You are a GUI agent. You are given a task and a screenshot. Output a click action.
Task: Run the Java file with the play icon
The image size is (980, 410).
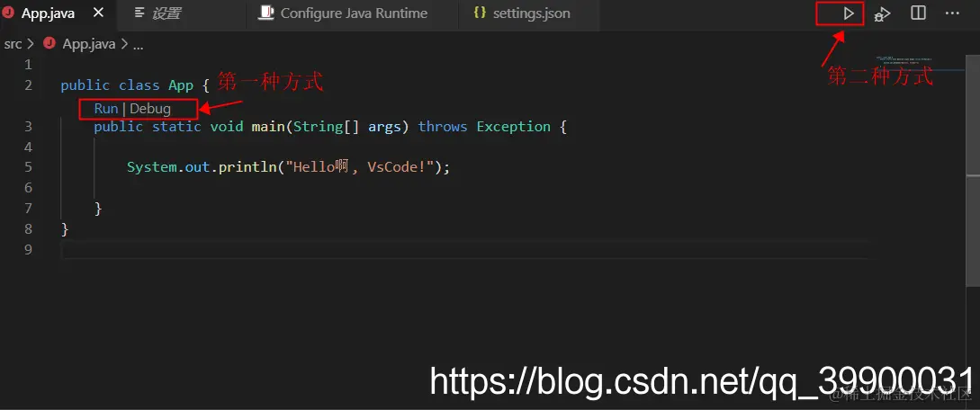coord(848,13)
